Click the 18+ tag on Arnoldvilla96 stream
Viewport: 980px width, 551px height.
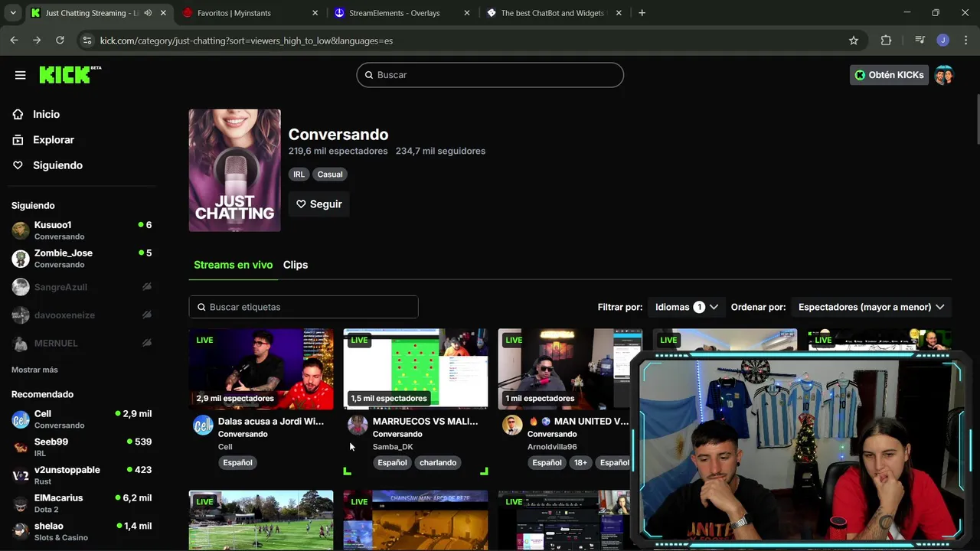click(x=581, y=462)
